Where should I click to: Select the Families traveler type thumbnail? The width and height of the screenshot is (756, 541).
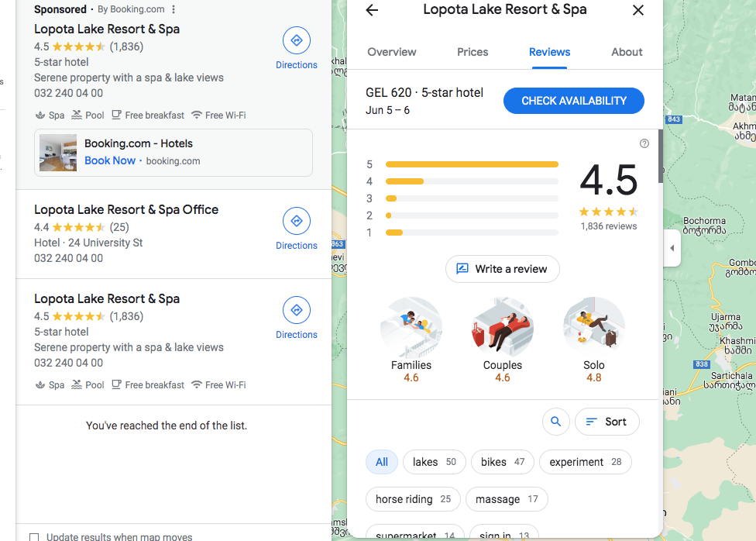411,328
